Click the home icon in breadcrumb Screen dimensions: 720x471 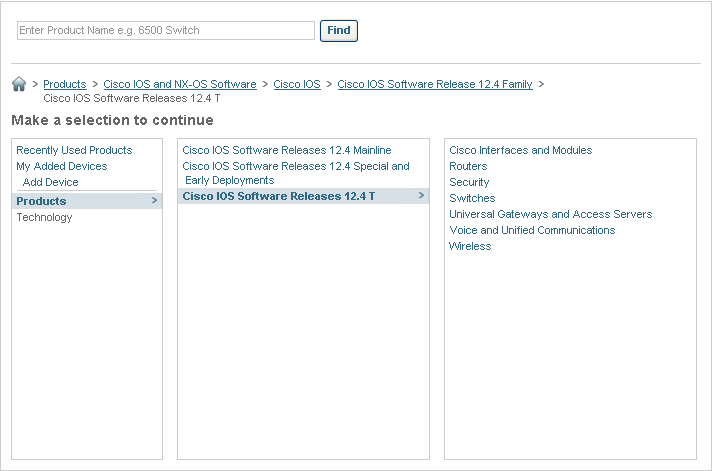(19, 84)
